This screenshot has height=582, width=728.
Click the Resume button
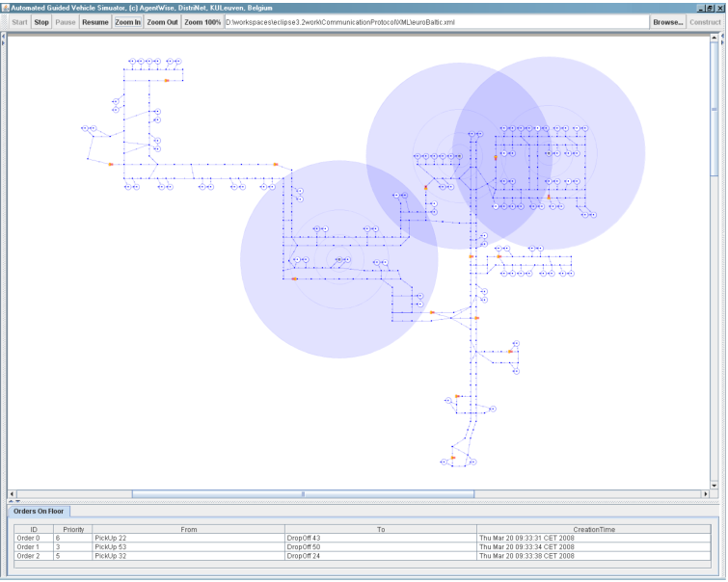(x=95, y=22)
